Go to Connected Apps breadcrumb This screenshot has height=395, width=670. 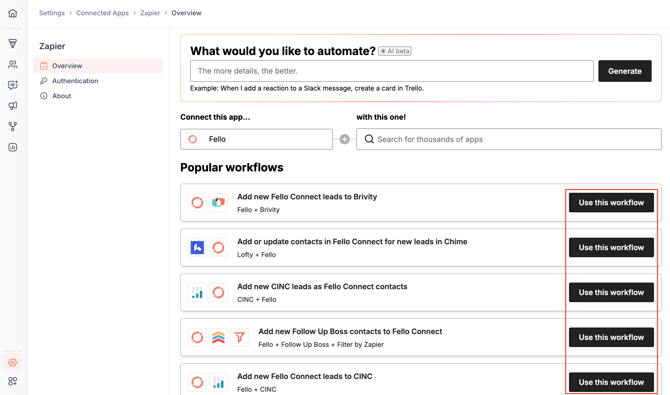tap(102, 13)
